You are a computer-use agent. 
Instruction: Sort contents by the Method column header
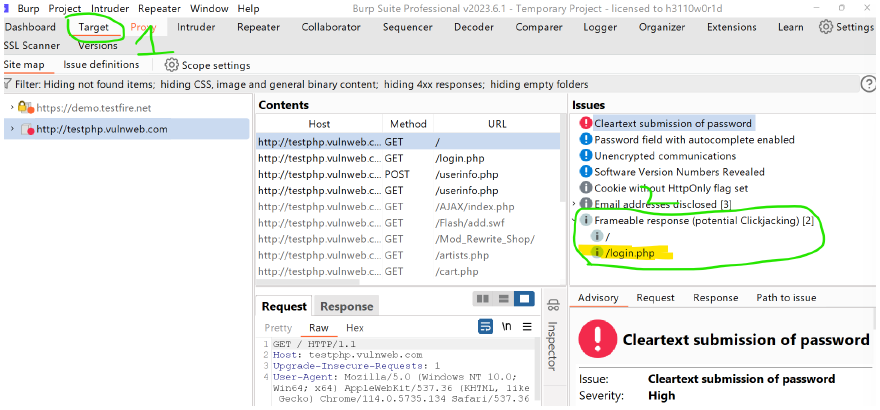408,124
